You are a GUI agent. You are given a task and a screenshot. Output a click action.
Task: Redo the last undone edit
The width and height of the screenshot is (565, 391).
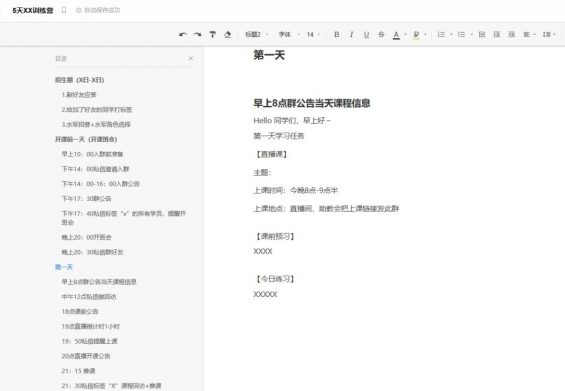(197, 35)
